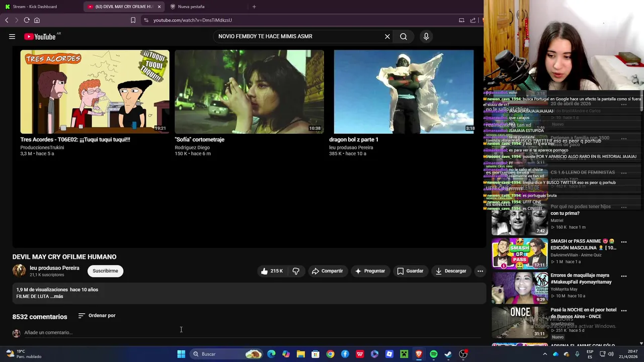The width and height of the screenshot is (644, 362).
Task: Click the Preguntar button
Action: coord(370,271)
